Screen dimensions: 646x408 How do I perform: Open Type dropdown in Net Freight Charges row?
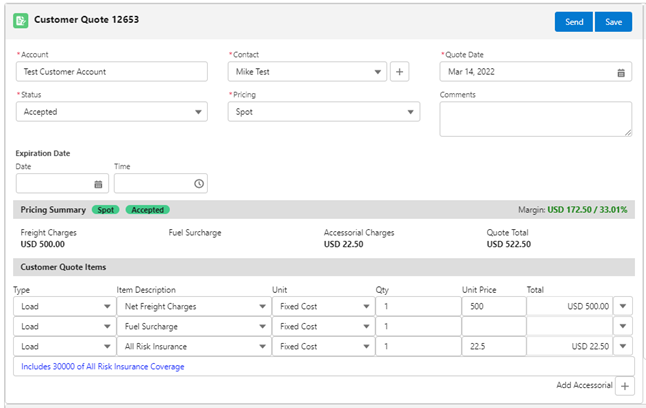[65, 306]
